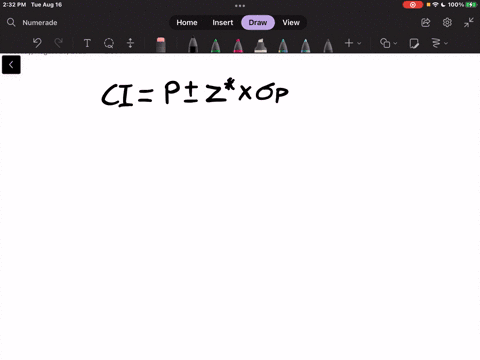
Task: Select the Insert space tool
Action: (x=130, y=43)
